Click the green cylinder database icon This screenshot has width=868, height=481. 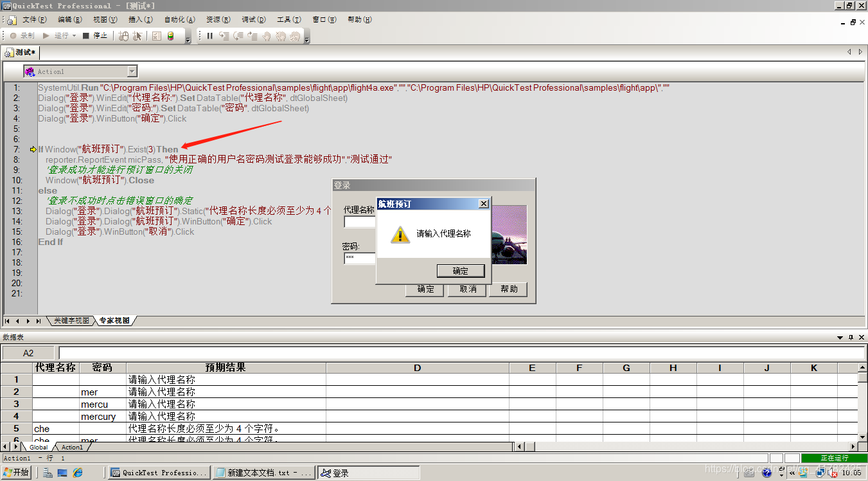pos(170,36)
